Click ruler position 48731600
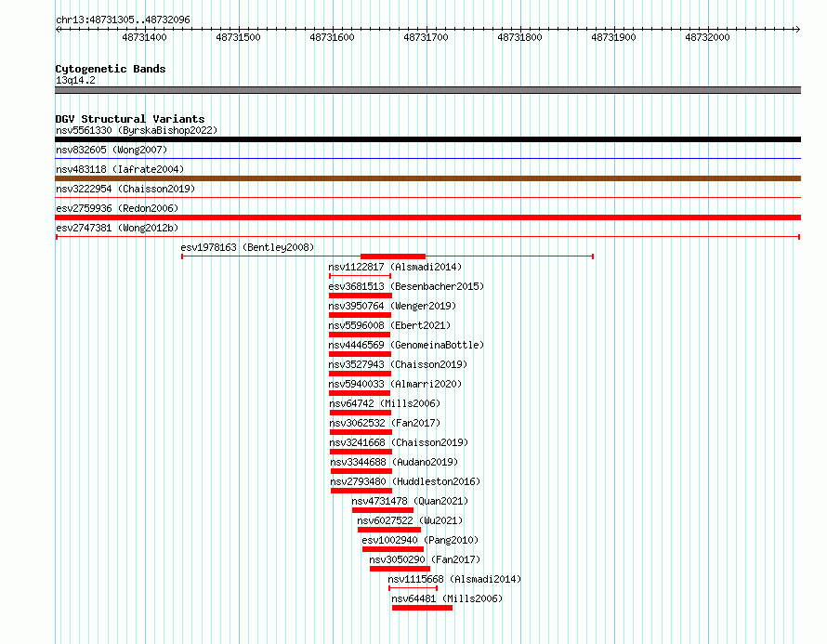The height and width of the screenshot is (644, 827). coord(333,37)
